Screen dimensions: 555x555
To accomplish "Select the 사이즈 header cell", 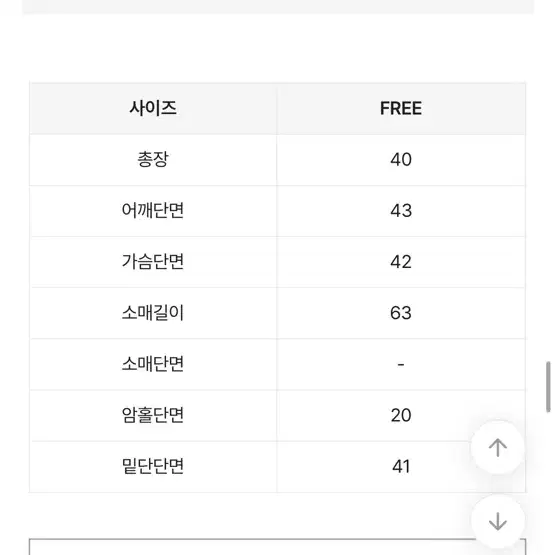I will 153,108.
